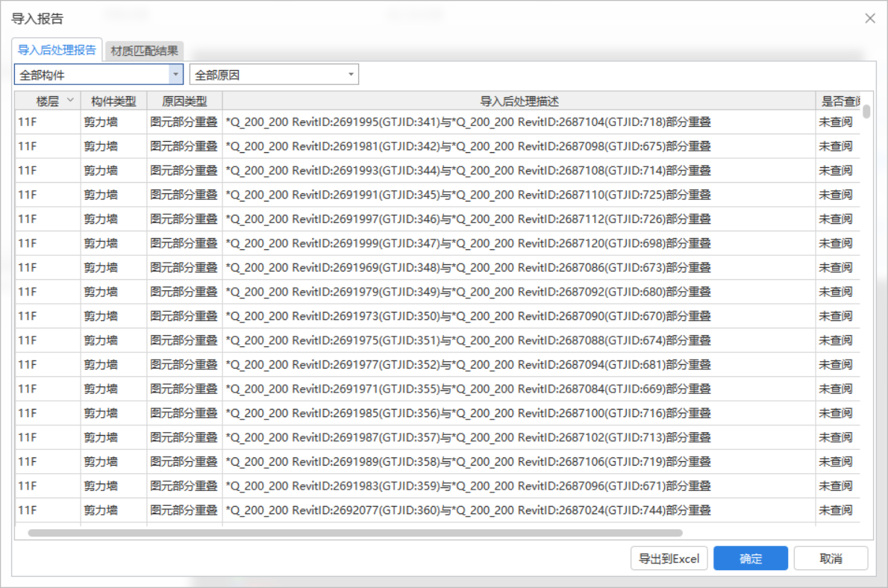Screen dimensions: 888x588
Task: Click 11F floor cell in GTJID:342 row
Action: click(x=48, y=146)
